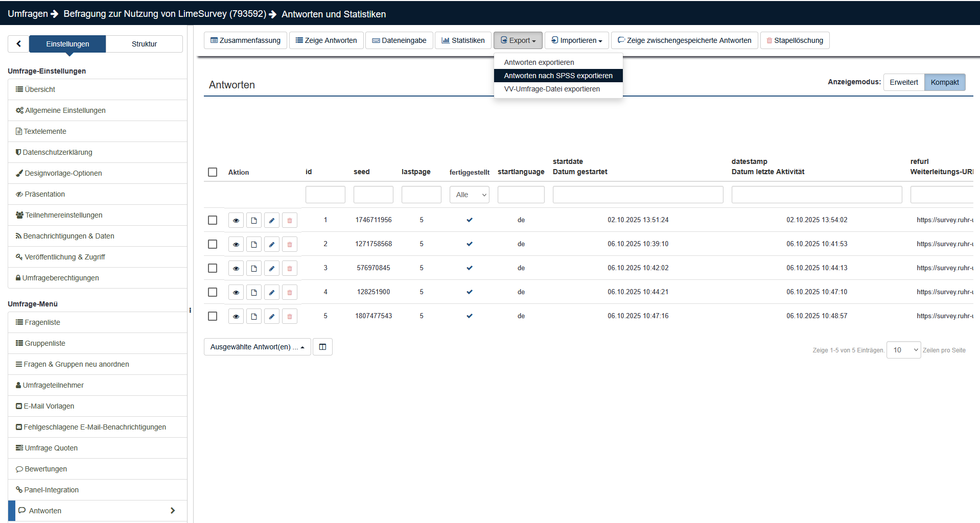Open Umfrageteilnehmer in the sidebar

click(53, 385)
